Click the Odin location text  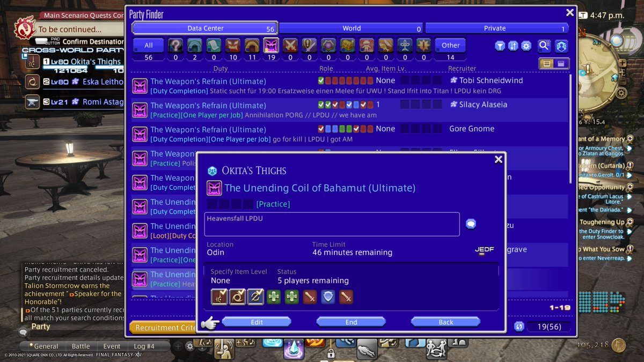click(216, 252)
